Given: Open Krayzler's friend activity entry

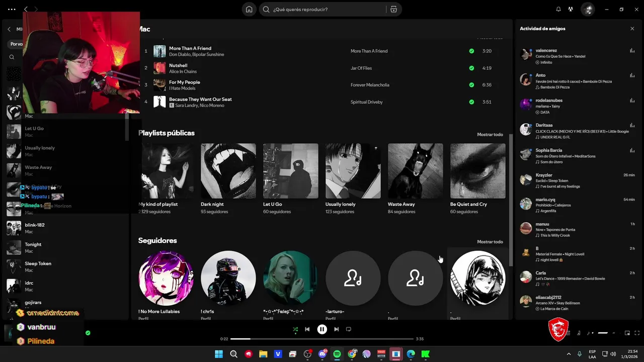Looking at the screenshot, I should coord(578,180).
